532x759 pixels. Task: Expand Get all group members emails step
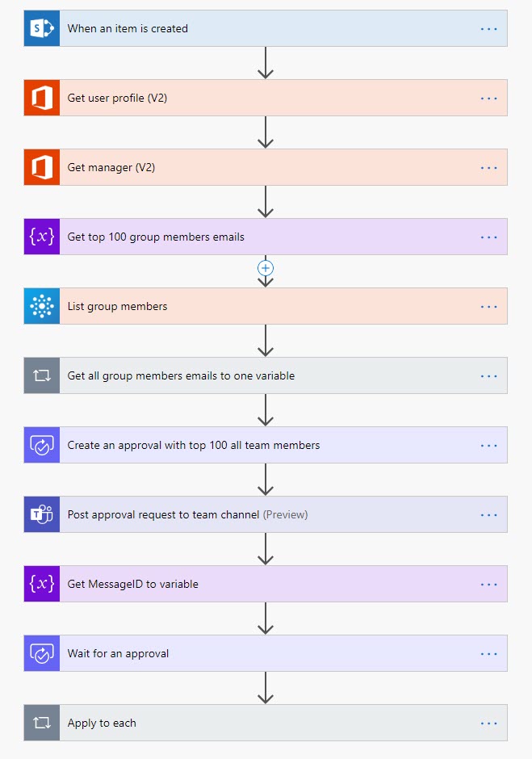click(x=242, y=375)
